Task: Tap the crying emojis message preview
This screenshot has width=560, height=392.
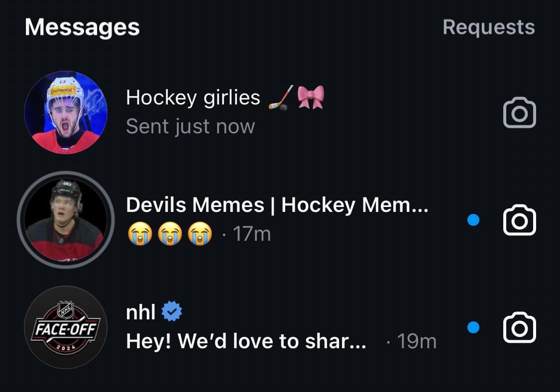Action: [170, 234]
